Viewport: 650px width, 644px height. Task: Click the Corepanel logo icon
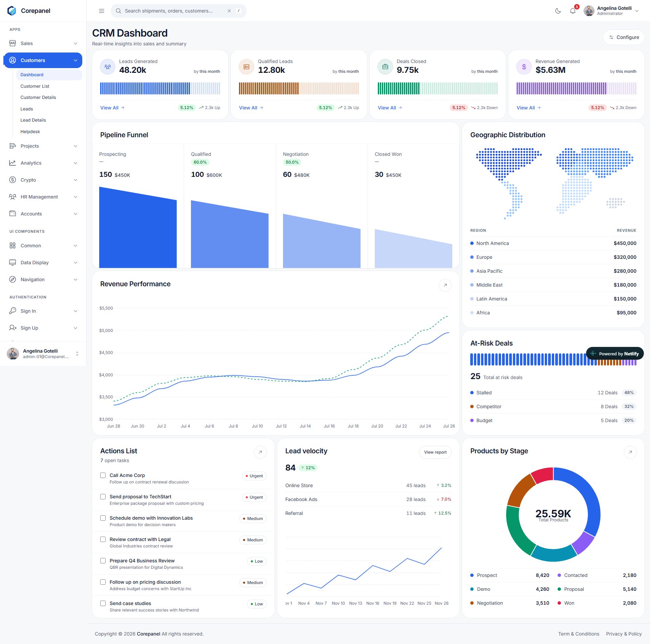click(x=12, y=11)
